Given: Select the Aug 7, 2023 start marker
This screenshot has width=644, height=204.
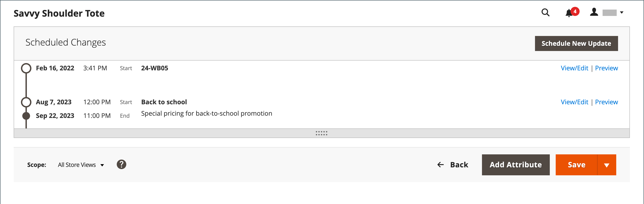Looking at the screenshot, I should [x=26, y=102].
